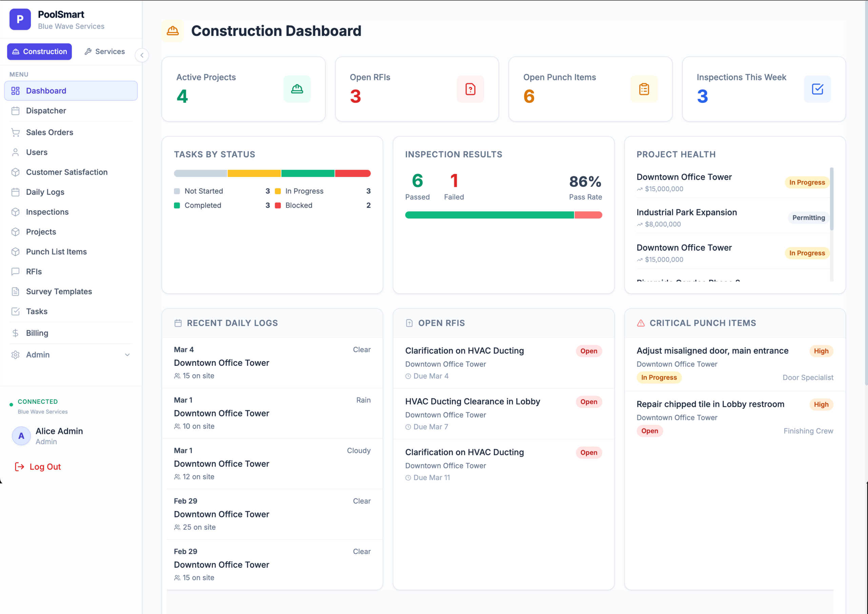Collapse the sidebar with the chevron button
Screen dimensions: 868x614
pyautogui.click(x=142, y=55)
